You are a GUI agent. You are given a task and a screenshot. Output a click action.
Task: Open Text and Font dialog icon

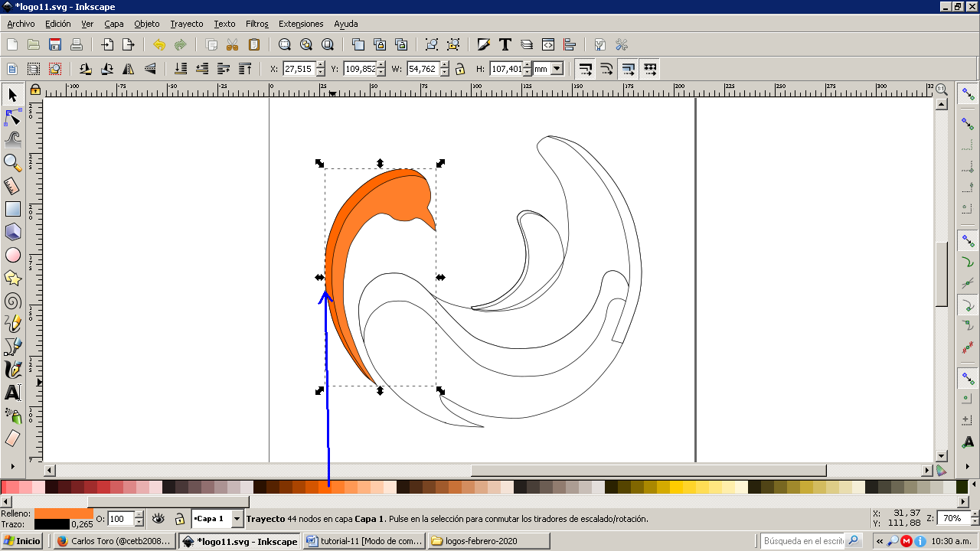[x=505, y=44]
